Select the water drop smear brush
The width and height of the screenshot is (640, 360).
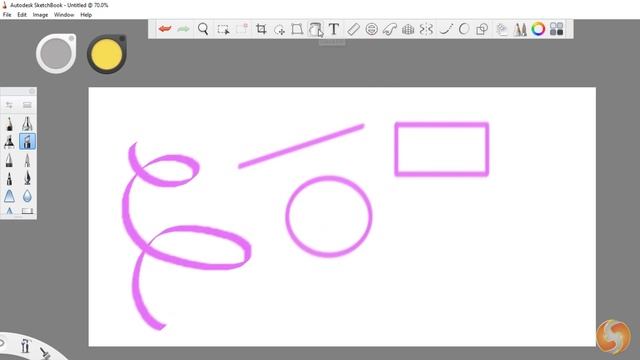[x=27, y=196]
